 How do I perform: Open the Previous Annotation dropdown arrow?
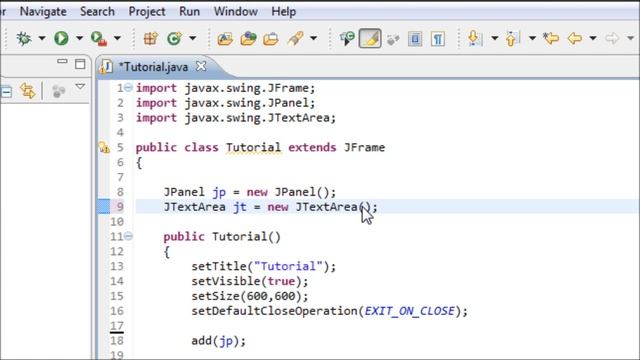(x=532, y=38)
